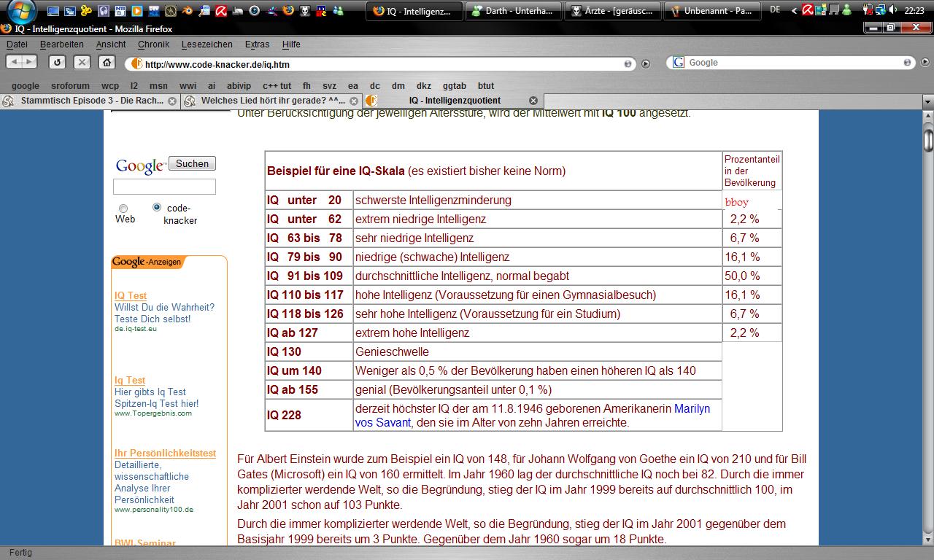Open the Lesezeichen menu
Image resolution: width=934 pixels, height=560 pixels.
[207, 44]
